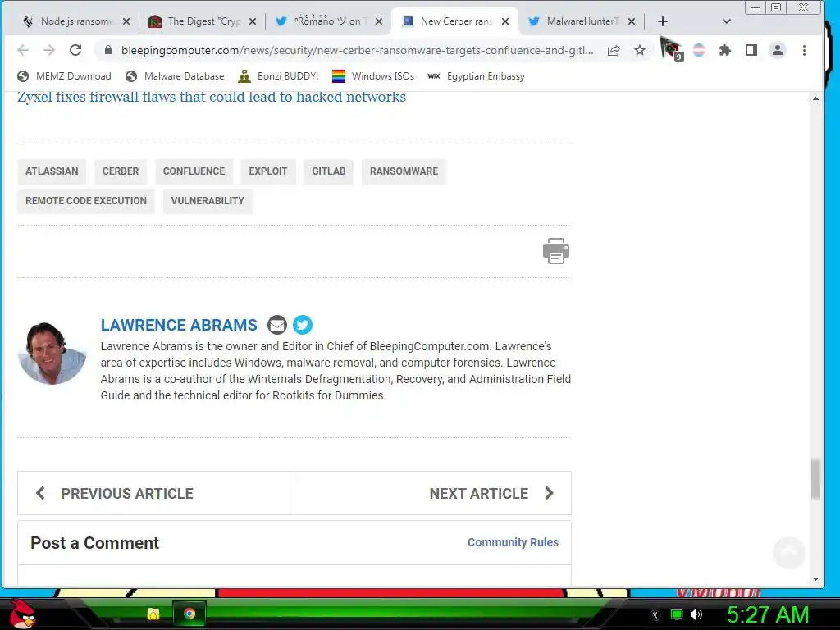
Task: Click the CERBER tag
Action: pyautogui.click(x=121, y=171)
